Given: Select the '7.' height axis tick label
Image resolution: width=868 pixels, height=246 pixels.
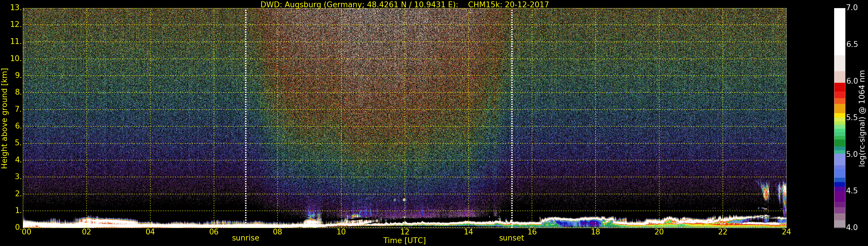Looking at the screenshot, I should coord(18,109).
